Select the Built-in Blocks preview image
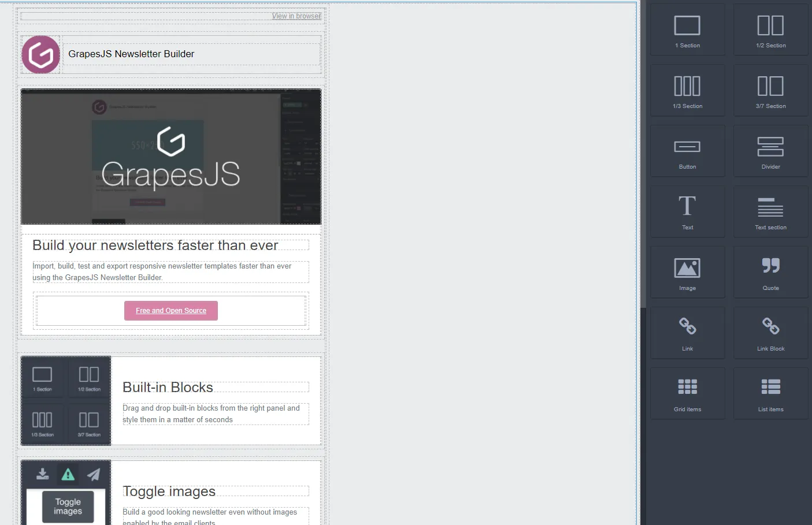Viewport: 812px width, 525px height. pyautogui.click(x=66, y=401)
